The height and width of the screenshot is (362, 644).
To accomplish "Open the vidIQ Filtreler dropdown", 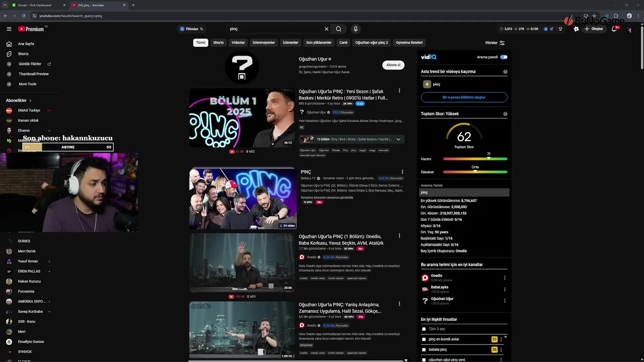I will point(192,29).
